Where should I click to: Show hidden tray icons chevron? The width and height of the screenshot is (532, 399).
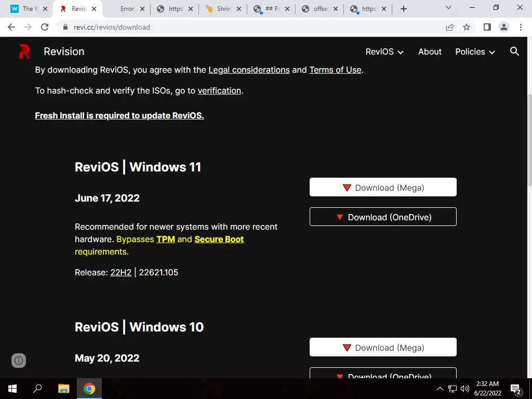440,389
